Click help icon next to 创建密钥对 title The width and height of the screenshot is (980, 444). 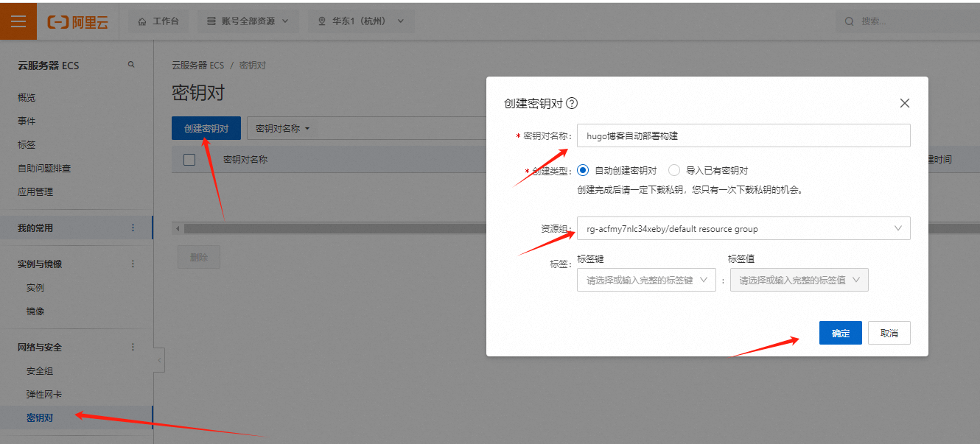pos(572,104)
